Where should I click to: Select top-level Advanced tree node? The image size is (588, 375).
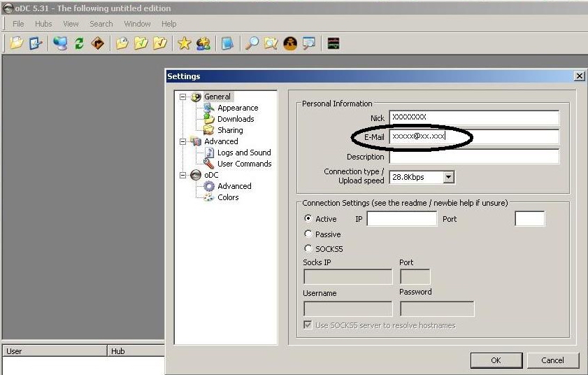pyautogui.click(x=221, y=141)
